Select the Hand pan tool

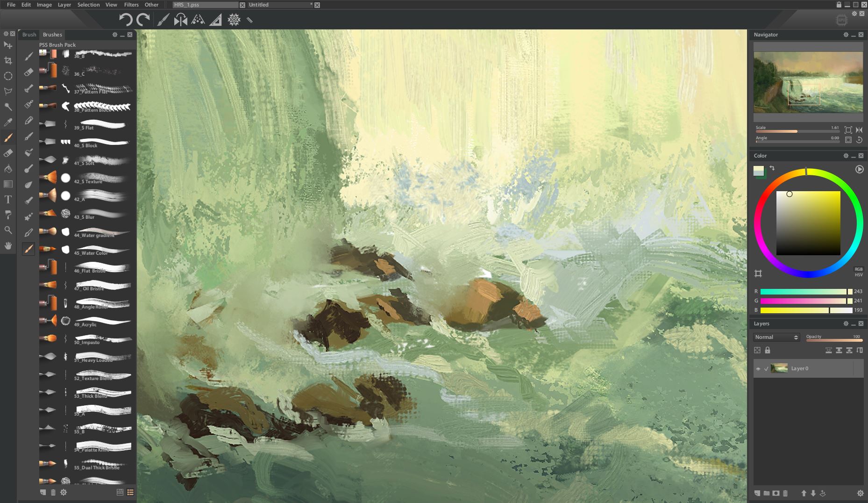pyautogui.click(x=8, y=246)
